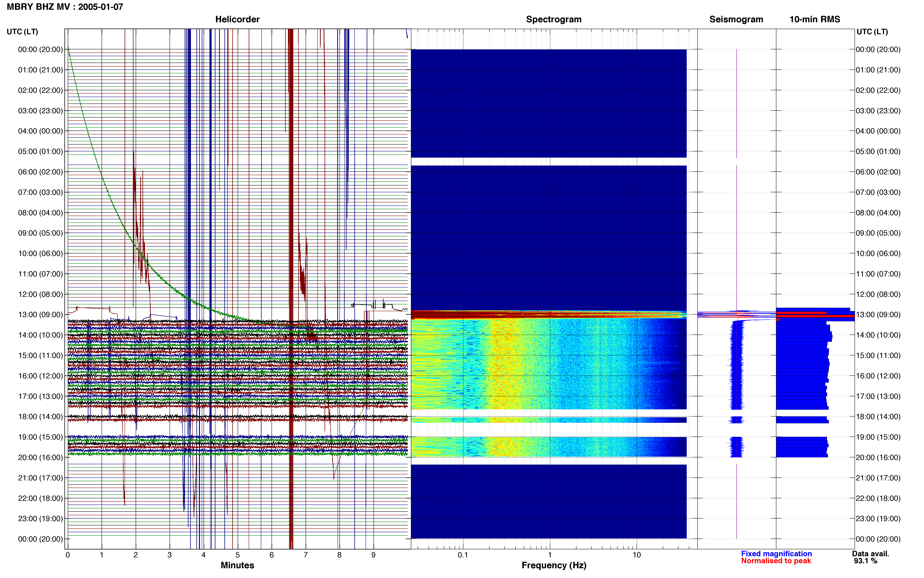Click the narrow spectrogram strip after 18:00
924x578 pixels.
click(x=549, y=420)
